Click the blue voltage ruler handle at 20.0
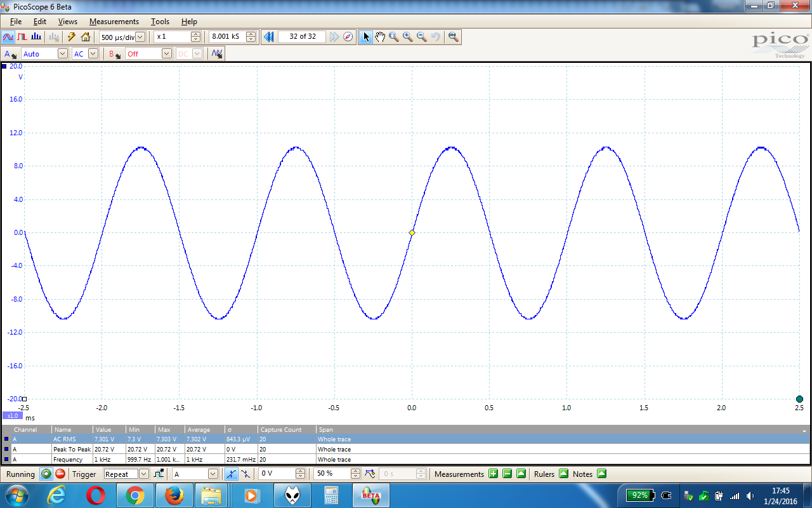Image resolution: width=812 pixels, height=508 pixels. tap(4, 66)
